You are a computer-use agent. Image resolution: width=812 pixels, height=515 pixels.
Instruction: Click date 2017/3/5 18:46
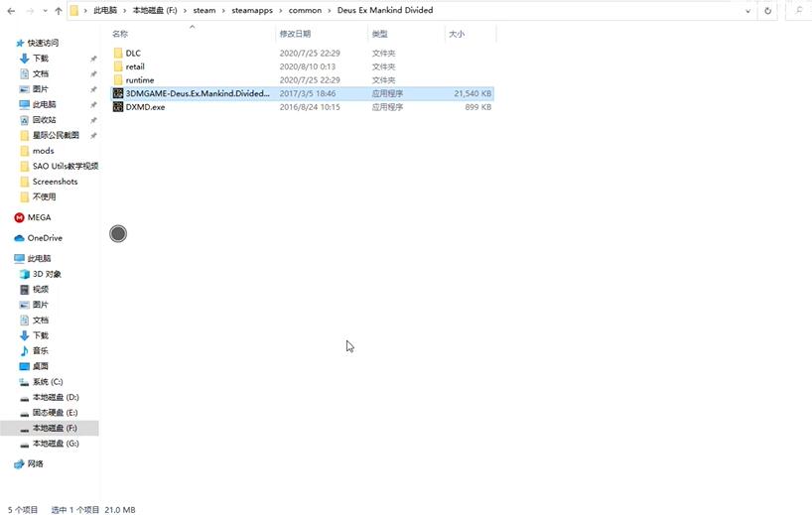pos(308,93)
